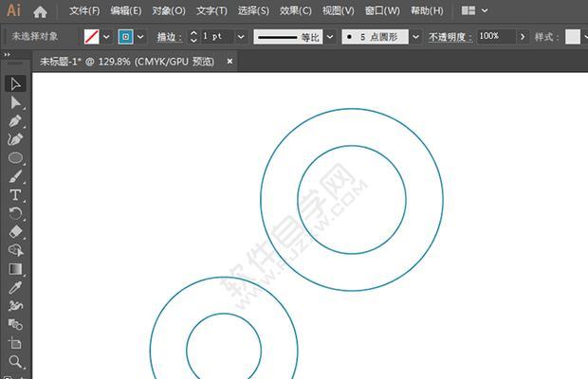Click the smaller outer circle outline
This screenshot has width=588, height=379.
[224, 277]
